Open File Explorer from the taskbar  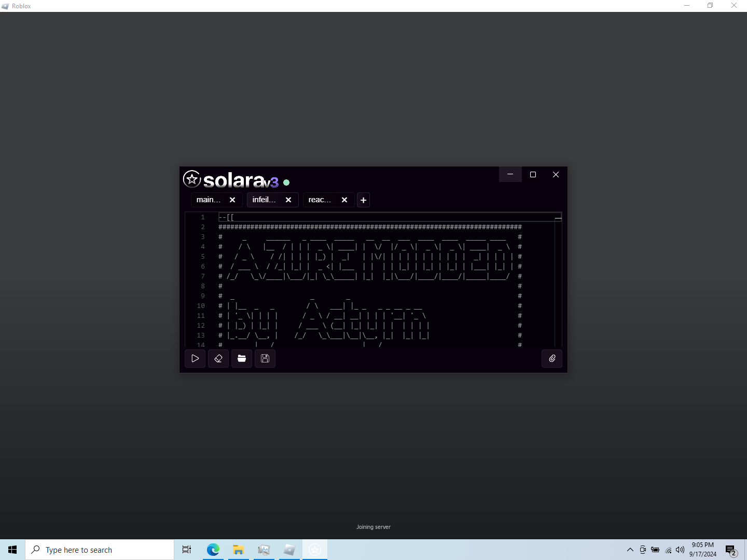239,550
